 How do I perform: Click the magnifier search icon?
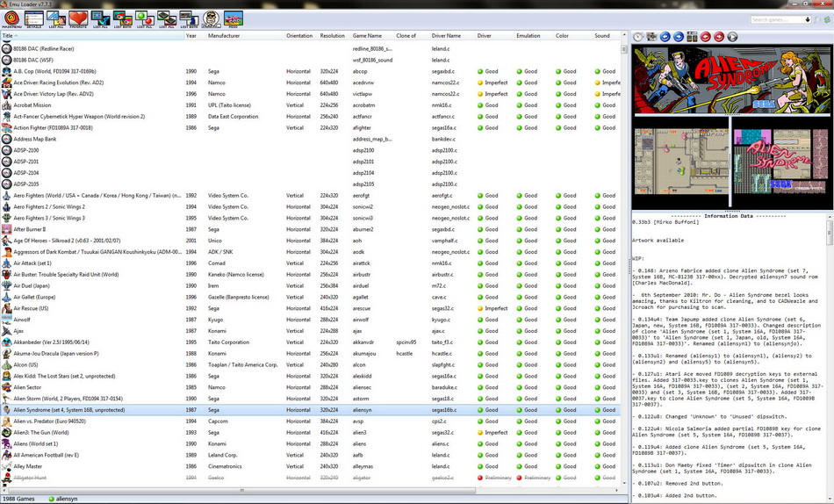pyautogui.click(x=817, y=19)
